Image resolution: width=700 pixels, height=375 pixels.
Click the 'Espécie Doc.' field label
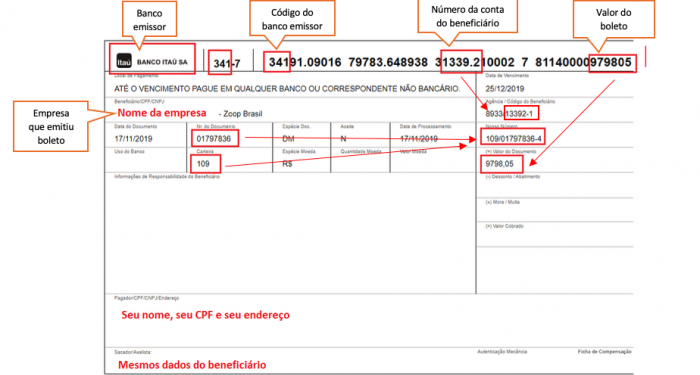(295, 126)
